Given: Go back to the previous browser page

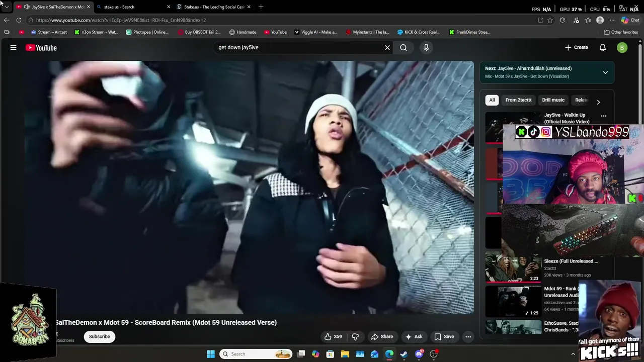Looking at the screenshot, I should tap(6, 20).
